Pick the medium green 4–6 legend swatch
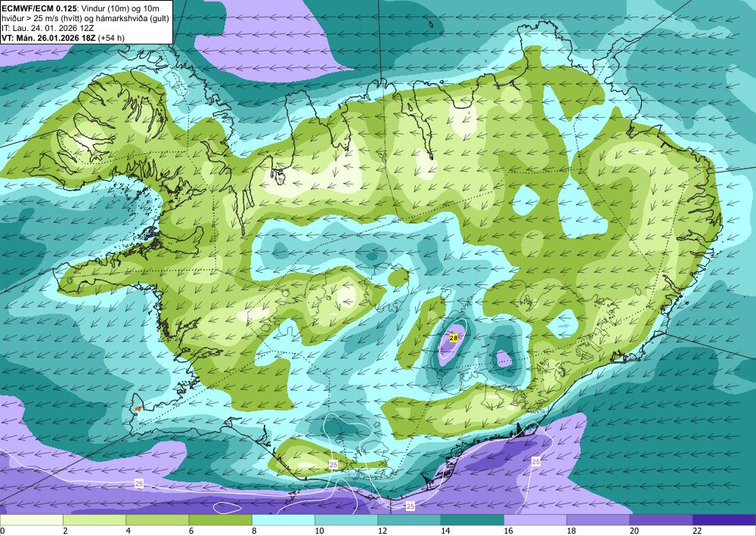The image size is (756, 536). pyautogui.click(x=157, y=520)
